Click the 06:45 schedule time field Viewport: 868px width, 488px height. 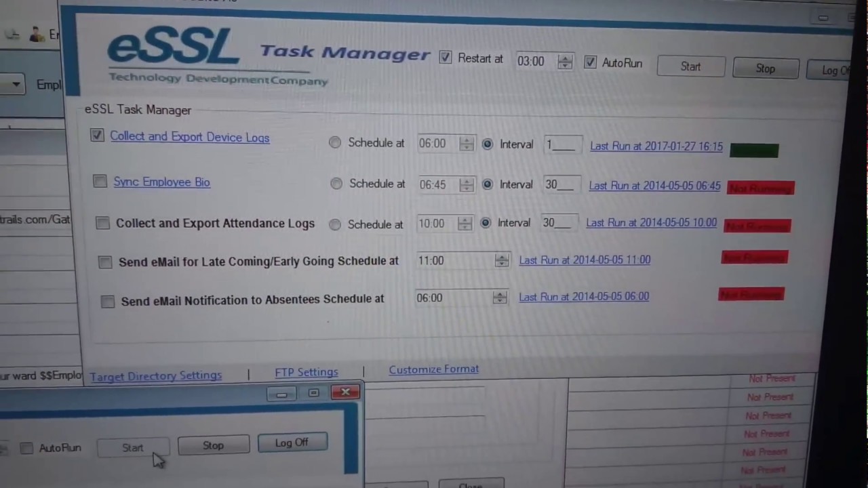pyautogui.click(x=437, y=184)
